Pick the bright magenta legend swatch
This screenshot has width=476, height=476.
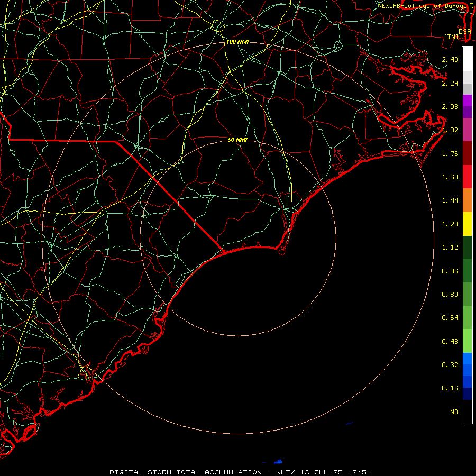coord(467,100)
